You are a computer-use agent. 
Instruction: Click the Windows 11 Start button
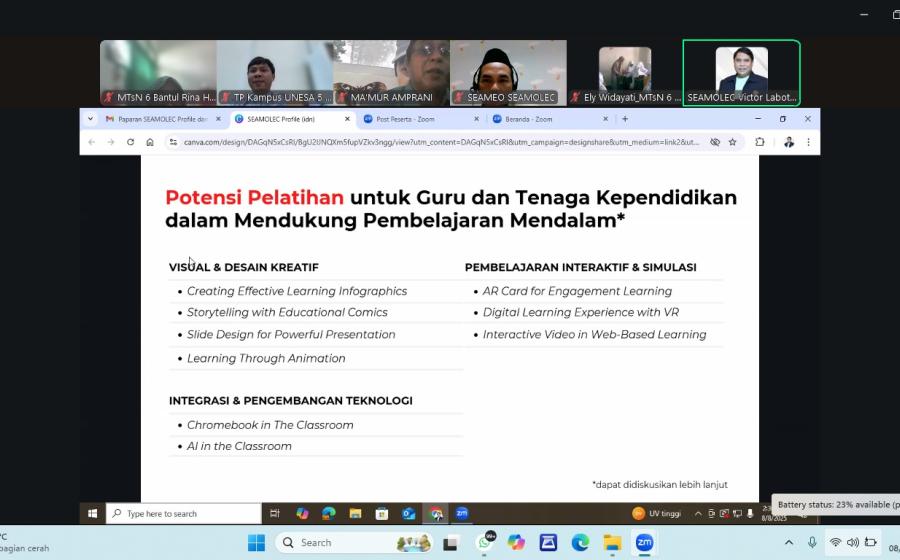256,543
